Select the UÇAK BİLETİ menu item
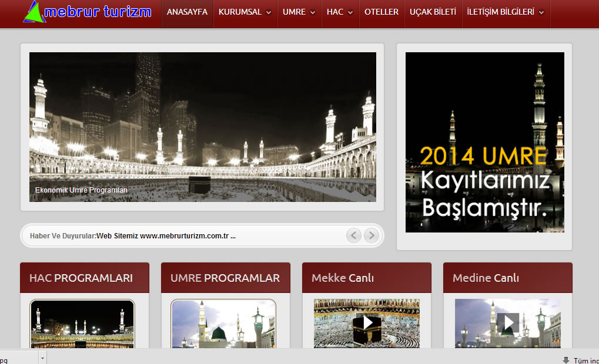599x364 pixels. click(x=433, y=12)
